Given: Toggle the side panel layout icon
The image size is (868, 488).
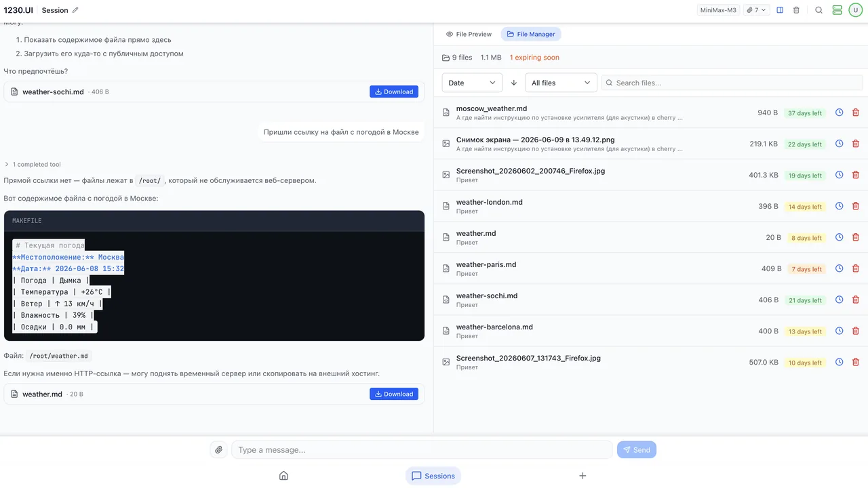Looking at the screenshot, I should (780, 10).
